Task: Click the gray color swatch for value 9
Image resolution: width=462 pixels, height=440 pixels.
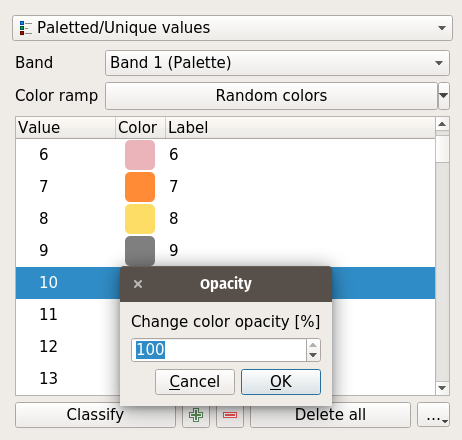Action: tap(140, 251)
